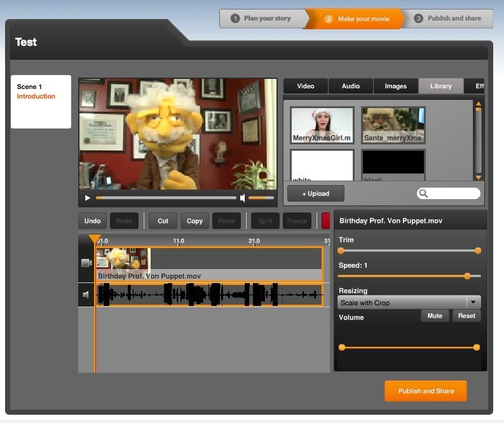Click the Copy button
504x423 pixels.
coord(194,221)
